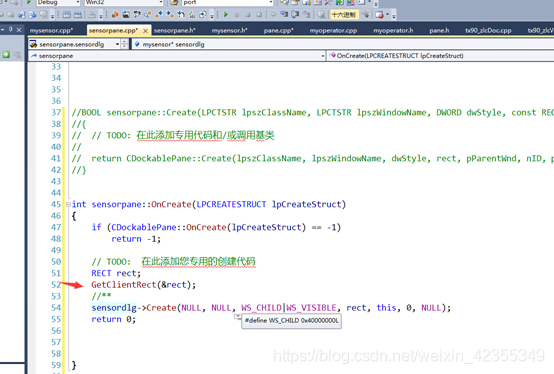Open the breakpoints window icon with red dot
The image size is (554, 374).
(379, 14)
